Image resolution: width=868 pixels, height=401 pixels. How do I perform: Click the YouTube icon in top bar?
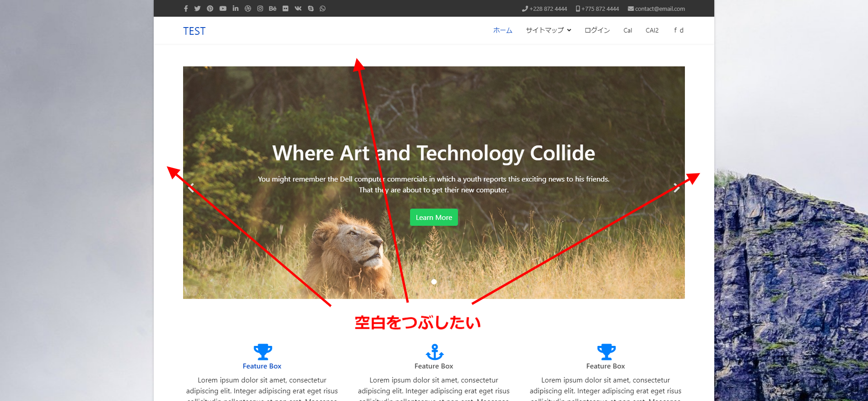[223, 9]
